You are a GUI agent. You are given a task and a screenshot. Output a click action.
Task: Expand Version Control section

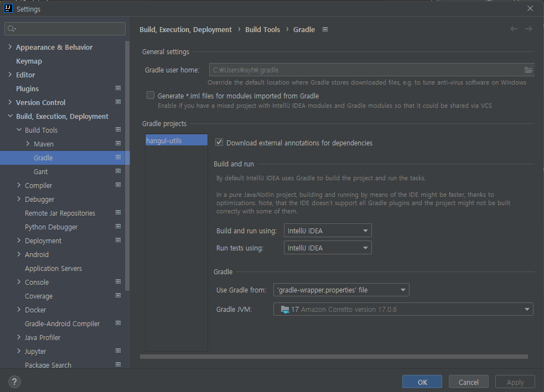[10, 102]
